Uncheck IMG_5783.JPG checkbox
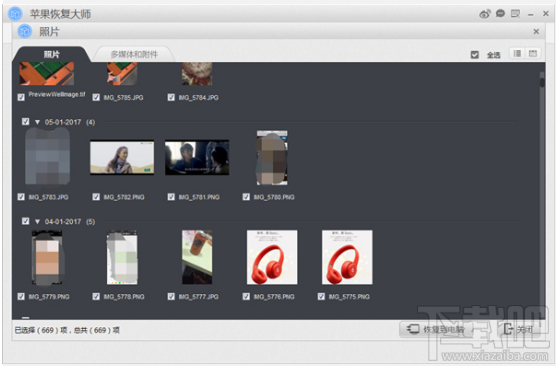557x366 pixels. pyautogui.click(x=21, y=197)
